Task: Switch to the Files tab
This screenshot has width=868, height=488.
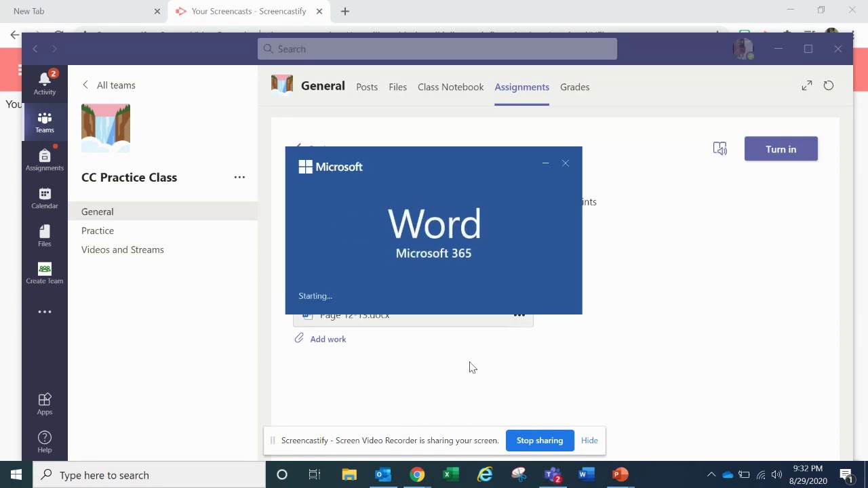Action: (398, 87)
